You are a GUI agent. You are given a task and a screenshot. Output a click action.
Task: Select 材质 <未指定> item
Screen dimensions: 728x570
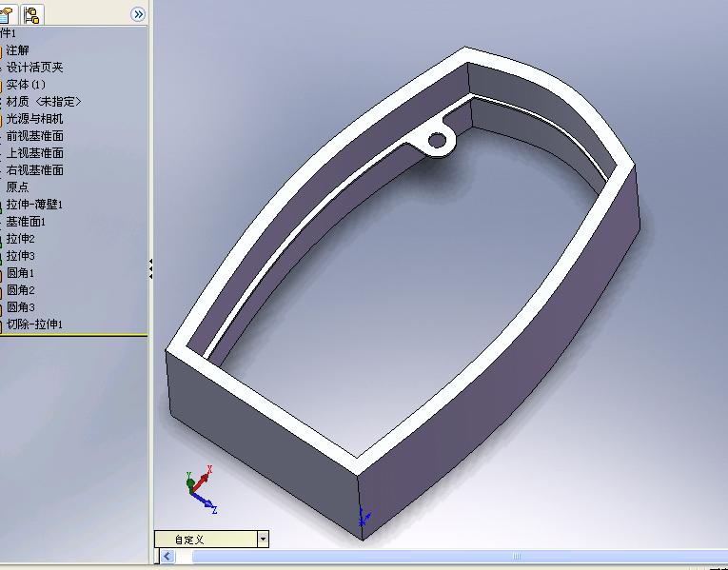click(44, 102)
